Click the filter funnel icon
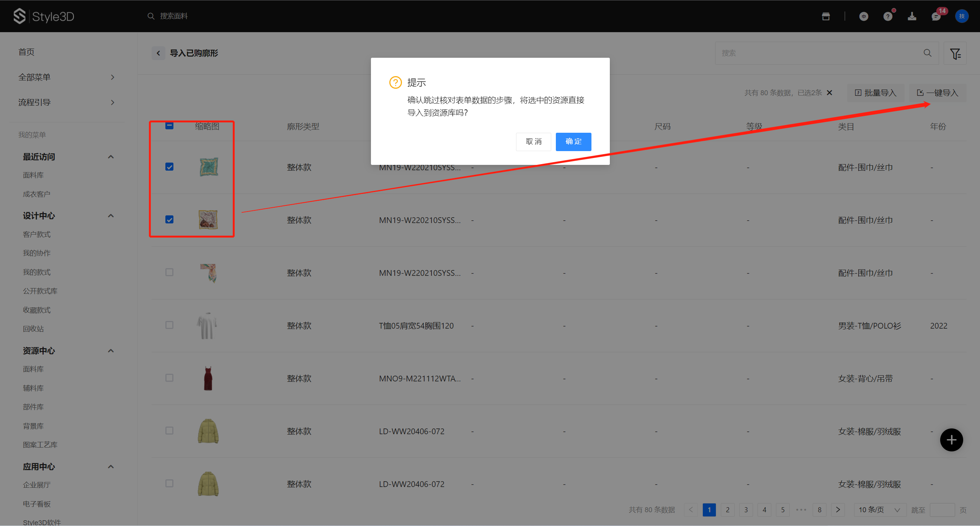The height and width of the screenshot is (526, 980). click(955, 54)
